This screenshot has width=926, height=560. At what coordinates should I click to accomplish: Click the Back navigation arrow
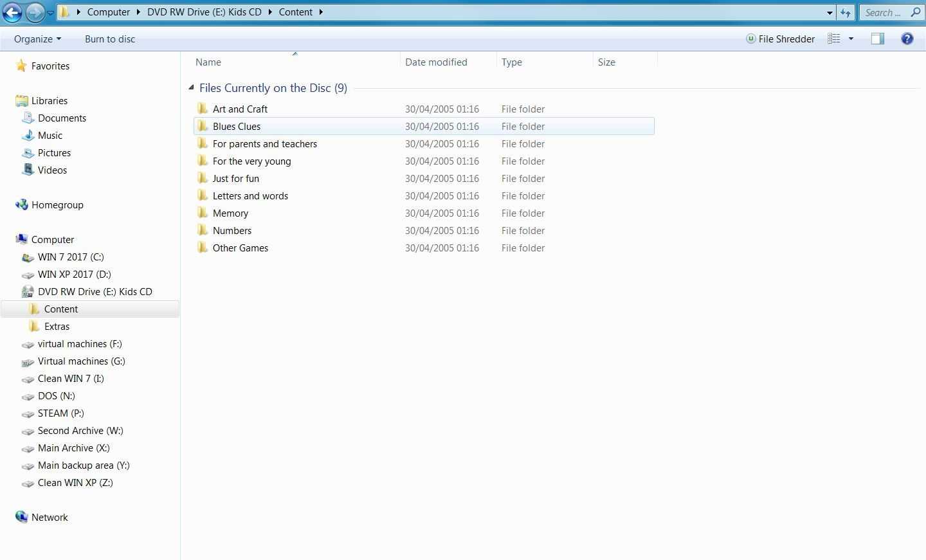click(12, 12)
